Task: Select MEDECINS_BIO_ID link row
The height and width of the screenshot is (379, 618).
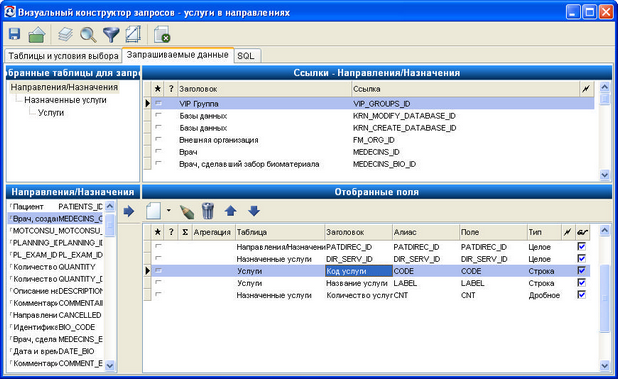Action: tap(372, 164)
